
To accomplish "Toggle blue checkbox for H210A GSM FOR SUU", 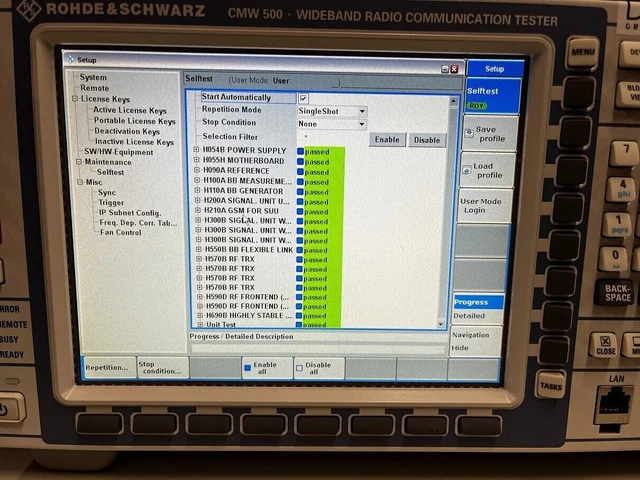I will coord(300,212).
